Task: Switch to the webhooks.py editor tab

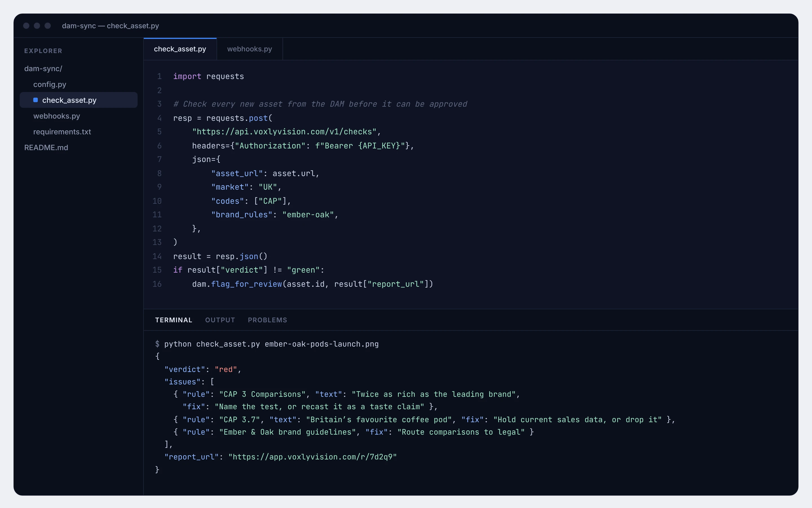Action: tap(249, 49)
